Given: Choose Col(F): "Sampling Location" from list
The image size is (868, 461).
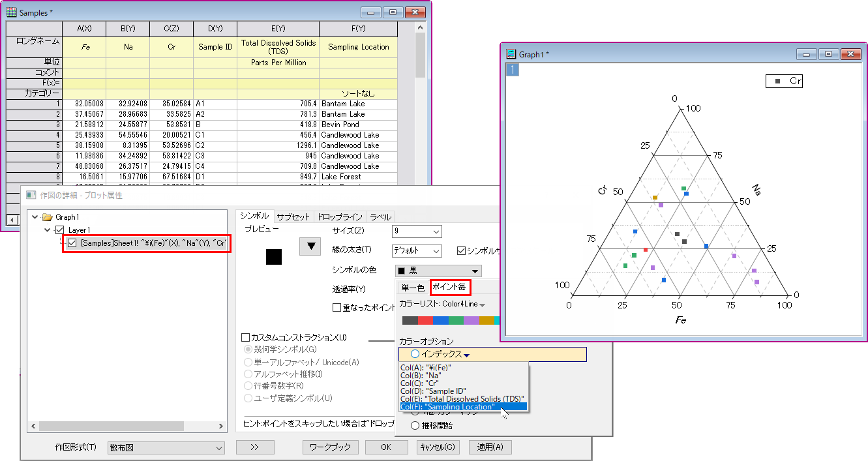Looking at the screenshot, I should tap(463, 407).
